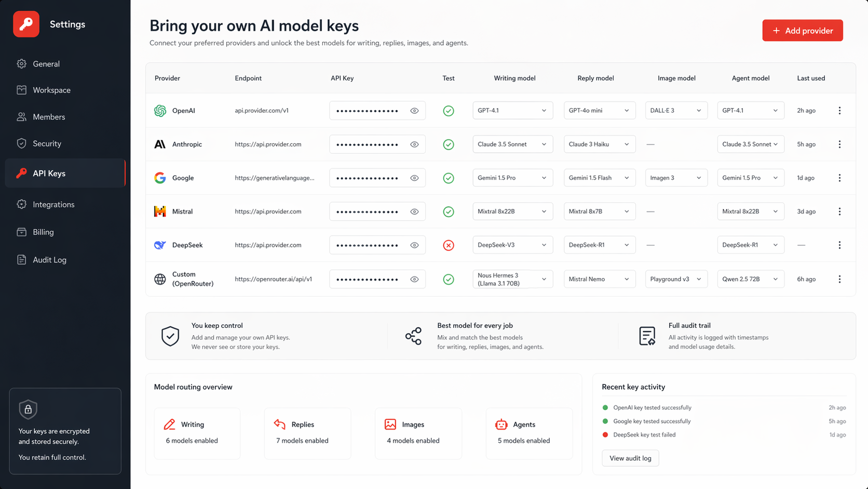Screen dimensions: 868x489
Task: Reveal the OpenAI API key with the eye toggle
Action: (414, 110)
